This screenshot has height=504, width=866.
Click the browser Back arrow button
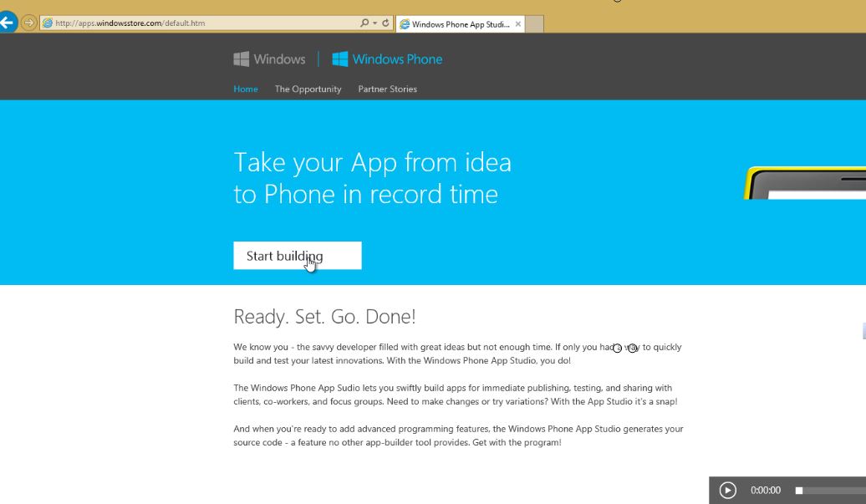pyautogui.click(x=7, y=23)
